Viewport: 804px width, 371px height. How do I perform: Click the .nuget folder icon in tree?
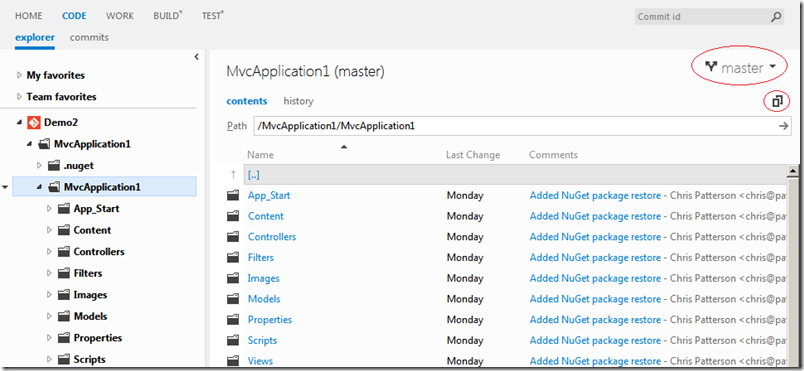[x=54, y=166]
